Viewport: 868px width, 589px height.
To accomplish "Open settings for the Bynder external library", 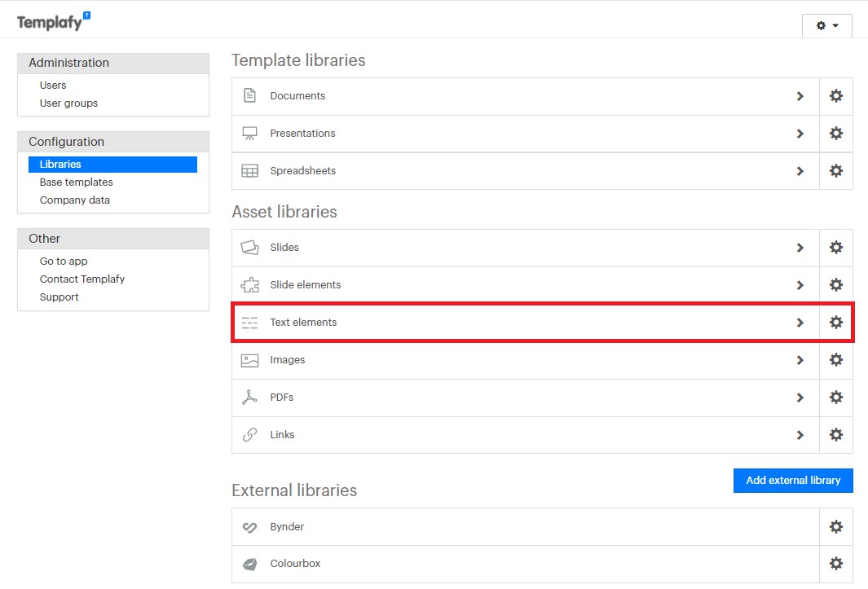I will click(x=836, y=526).
